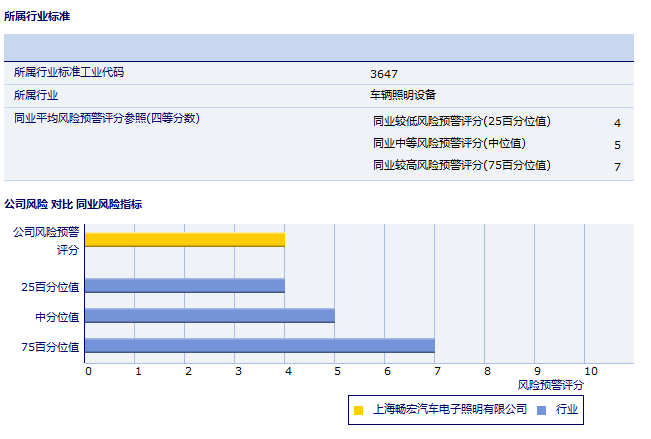Click 同业较高风险预警评分(75百分位值) text

(462, 165)
